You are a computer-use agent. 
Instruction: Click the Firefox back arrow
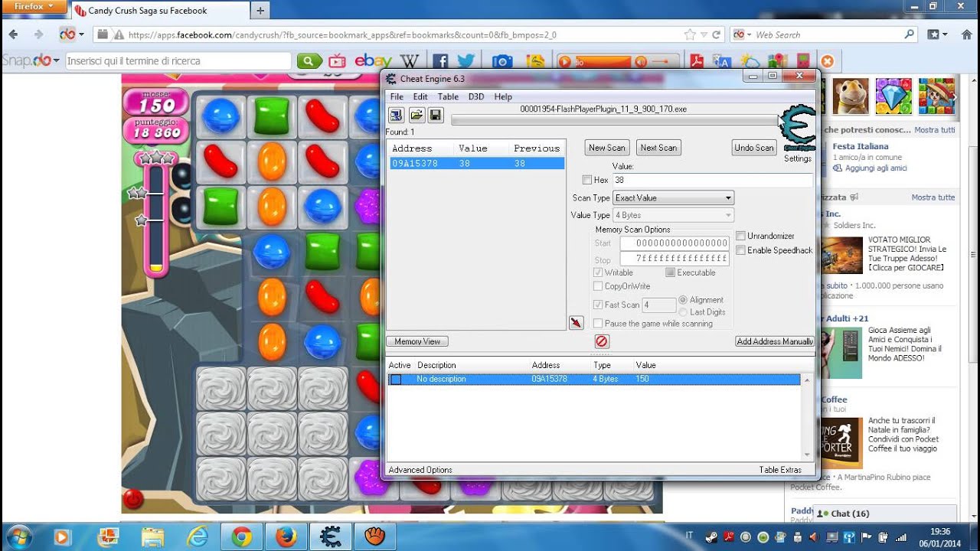(14, 34)
